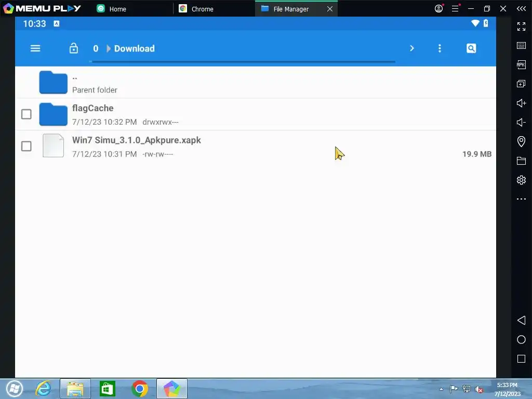The height and width of the screenshot is (399, 532).
Task: Expand the path bar chevron arrow
Action: point(412,48)
